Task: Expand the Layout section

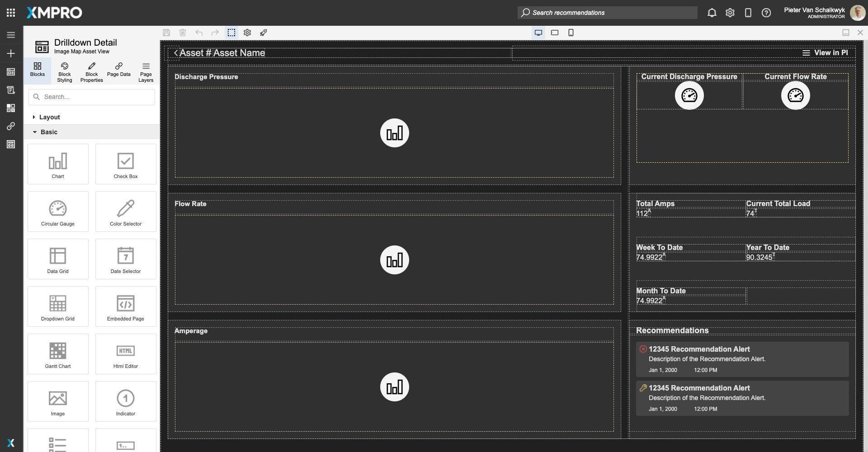Action: (x=50, y=117)
